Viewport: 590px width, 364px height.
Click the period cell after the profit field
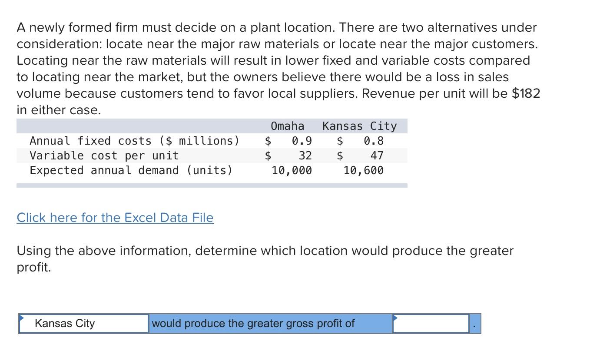click(475, 324)
